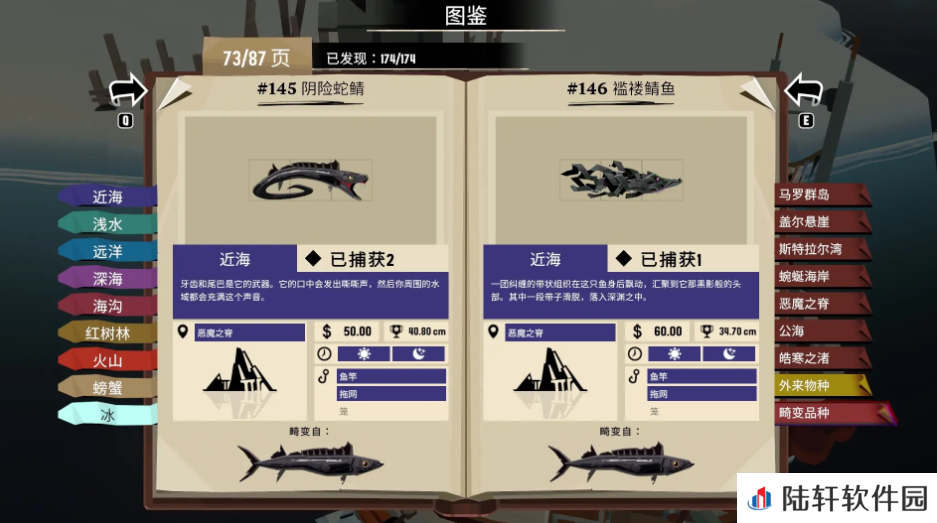Image resolution: width=937 pixels, height=523 pixels.
Task: Click the fishing hook icon on left page
Action: point(324,377)
